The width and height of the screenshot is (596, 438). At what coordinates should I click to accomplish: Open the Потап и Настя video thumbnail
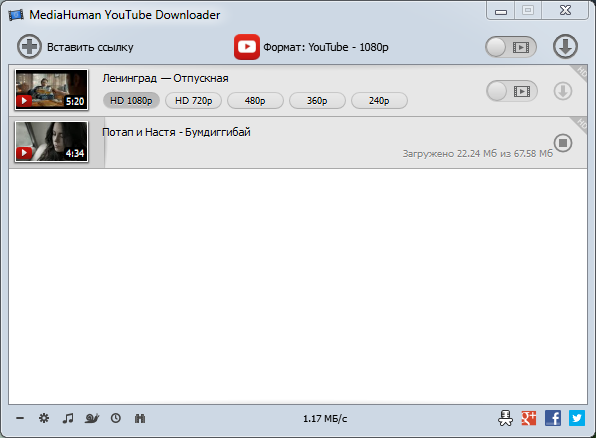click(51, 142)
